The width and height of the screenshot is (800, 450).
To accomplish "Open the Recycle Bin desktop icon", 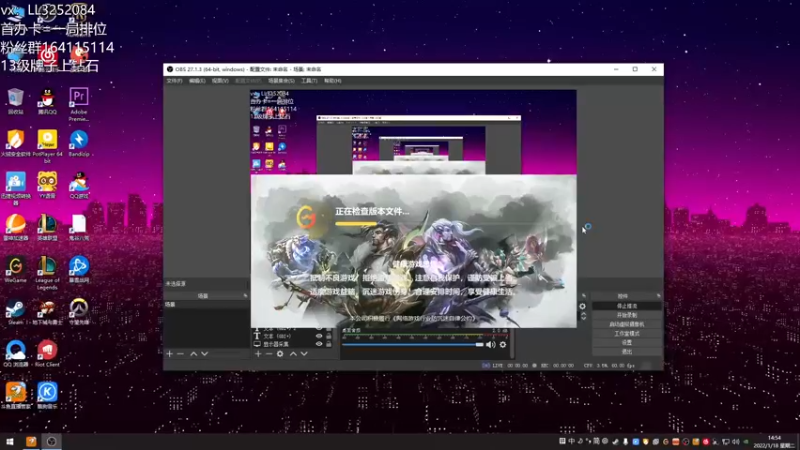I will click(x=15, y=101).
